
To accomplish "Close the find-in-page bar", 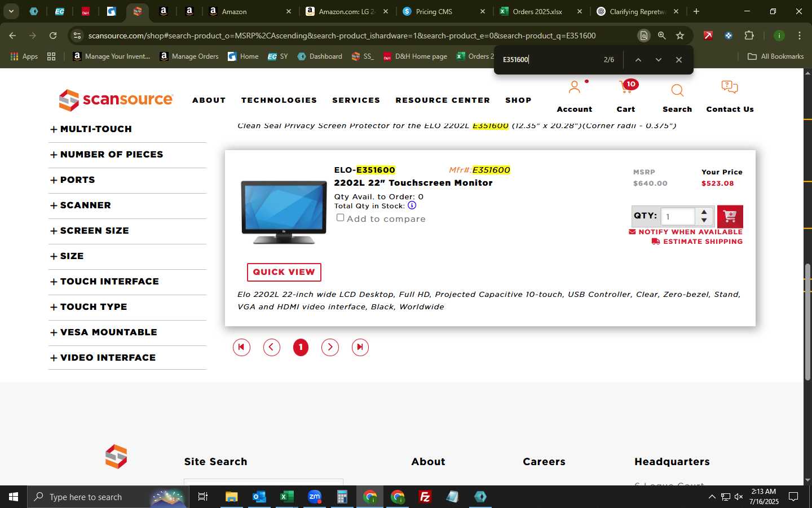I will (679, 60).
